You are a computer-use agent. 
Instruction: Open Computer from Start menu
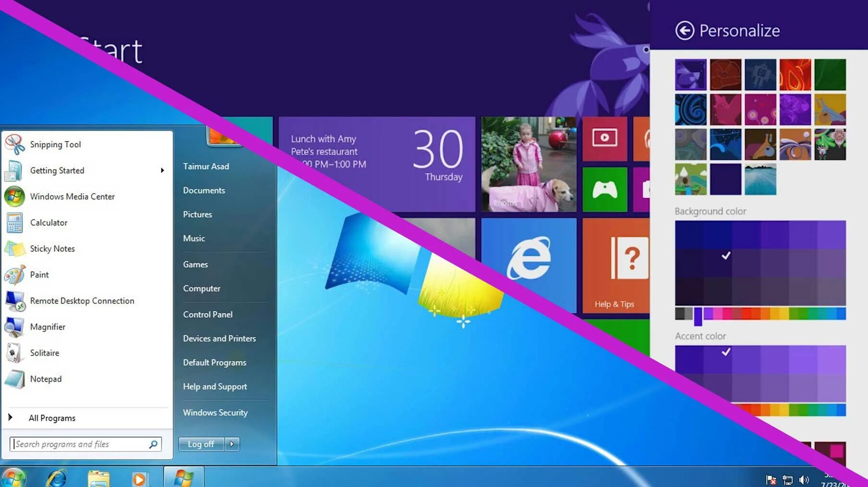(x=202, y=288)
